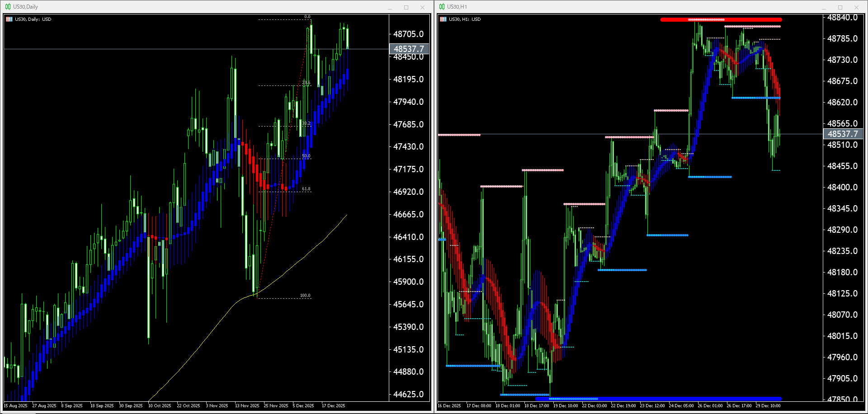Click the 'US30,Daily' window title text

tap(26, 7)
